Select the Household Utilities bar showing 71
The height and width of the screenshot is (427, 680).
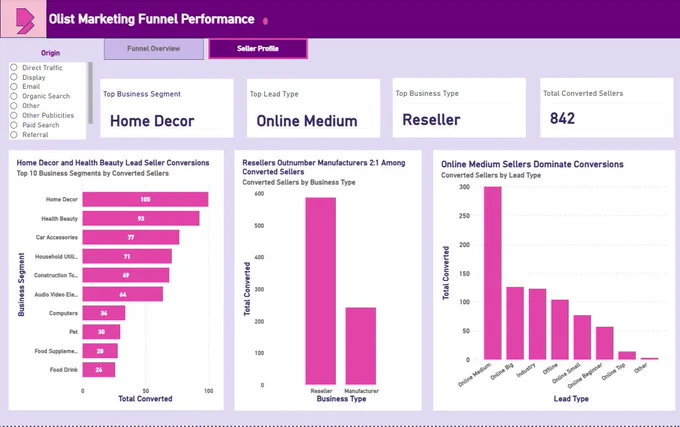[127, 256]
